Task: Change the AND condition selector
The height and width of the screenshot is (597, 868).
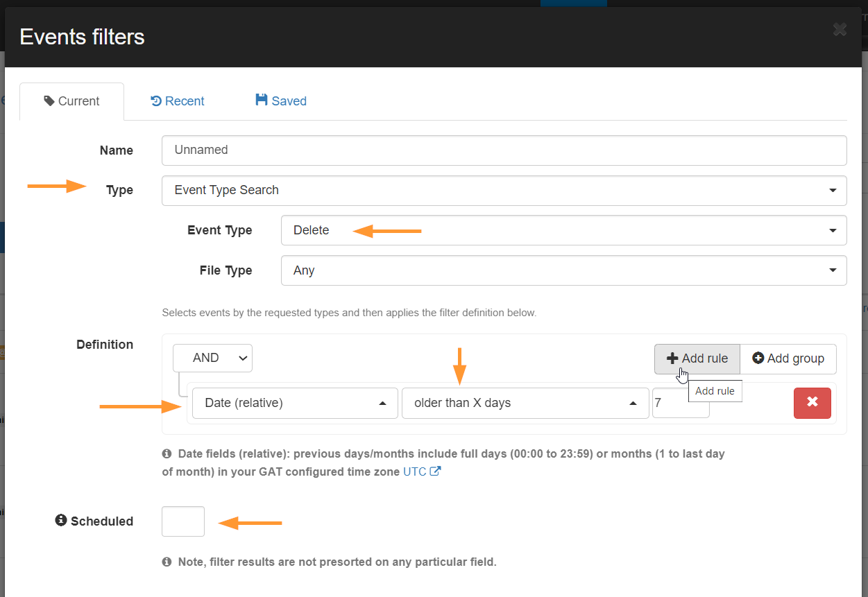Action: click(212, 358)
